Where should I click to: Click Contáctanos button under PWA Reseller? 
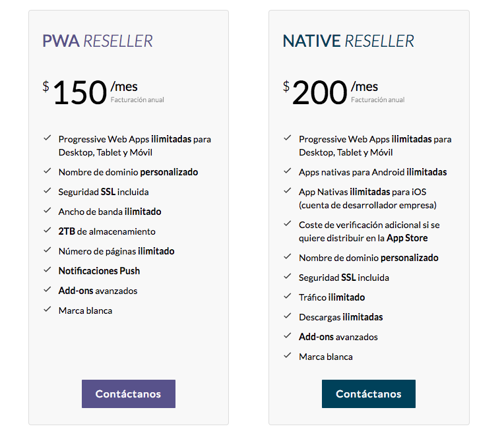(x=129, y=394)
